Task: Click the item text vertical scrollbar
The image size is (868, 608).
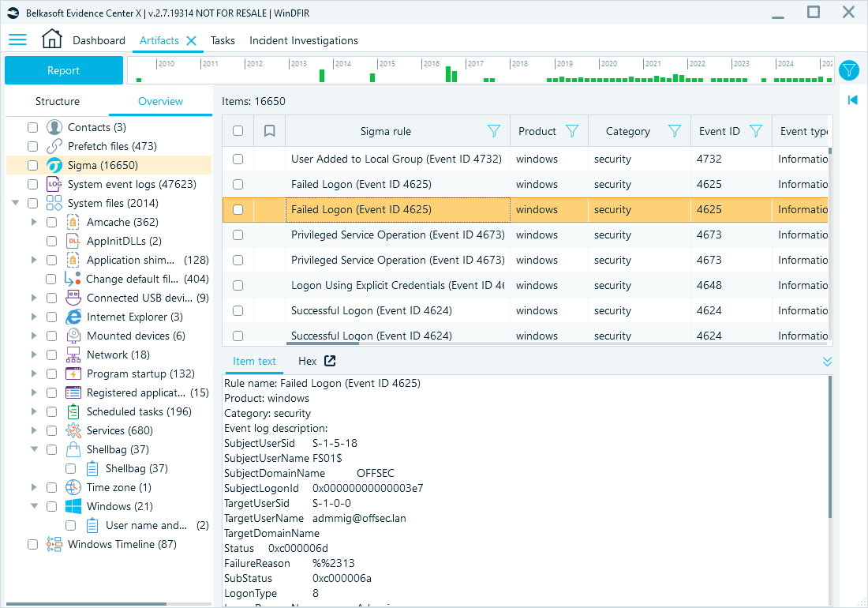Action: pyautogui.click(x=830, y=447)
